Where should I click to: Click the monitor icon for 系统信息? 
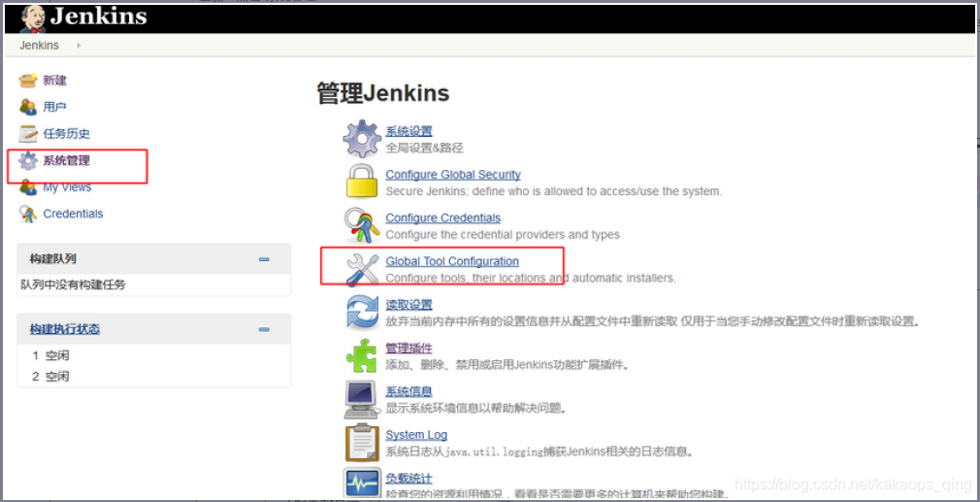[x=362, y=399]
